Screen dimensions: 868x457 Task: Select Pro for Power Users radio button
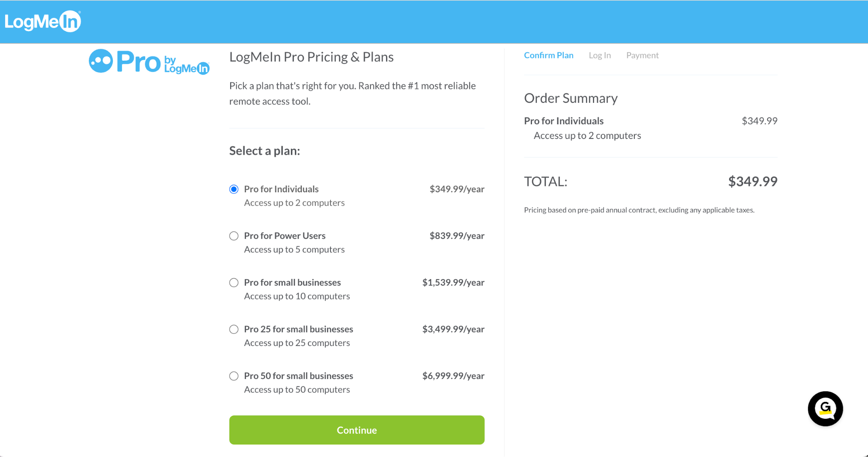tap(234, 236)
